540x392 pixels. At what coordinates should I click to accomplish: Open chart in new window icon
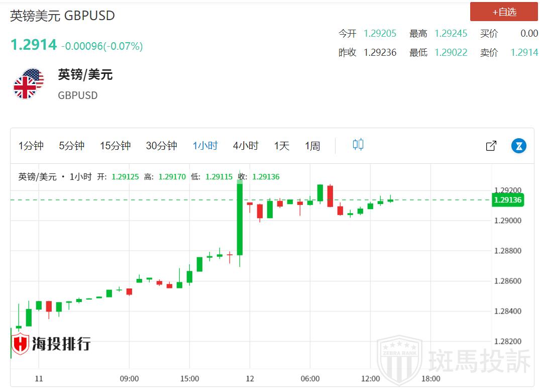(491, 146)
